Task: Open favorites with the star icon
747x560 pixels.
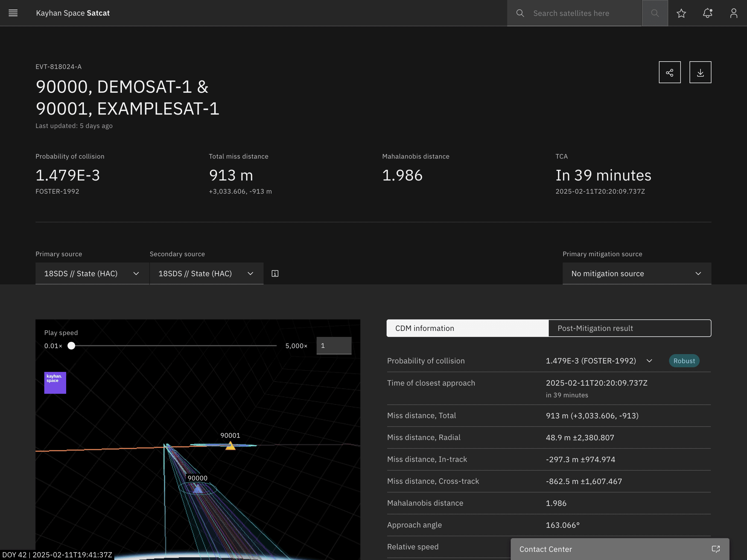Action: click(x=681, y=13)
